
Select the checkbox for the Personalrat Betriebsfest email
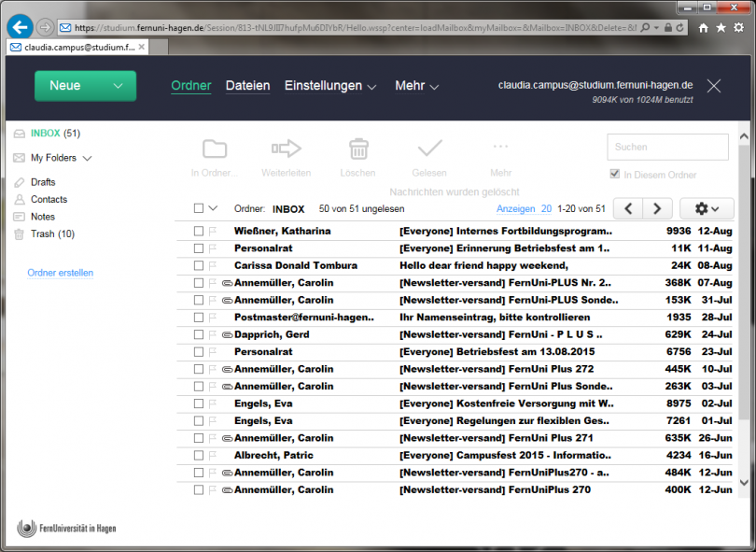197,351
